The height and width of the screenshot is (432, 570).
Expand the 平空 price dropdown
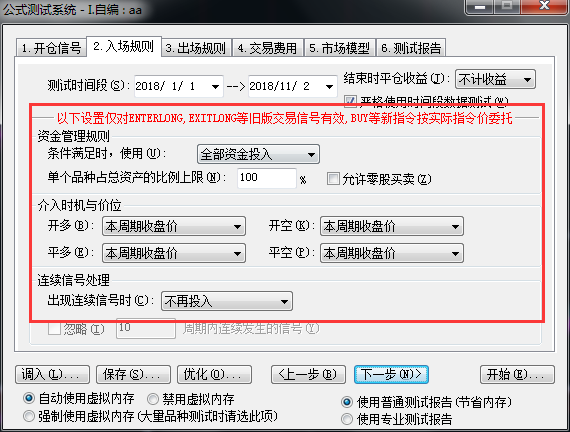tap(392, 253)
